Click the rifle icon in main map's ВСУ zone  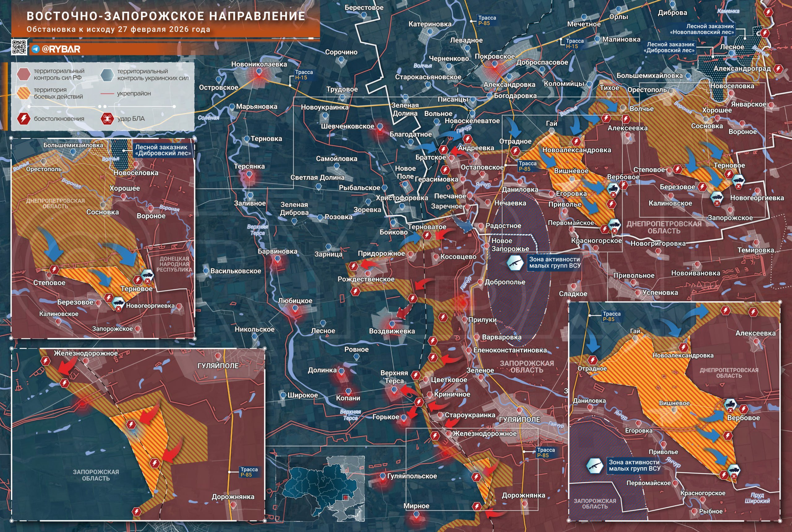coord(515,263)
